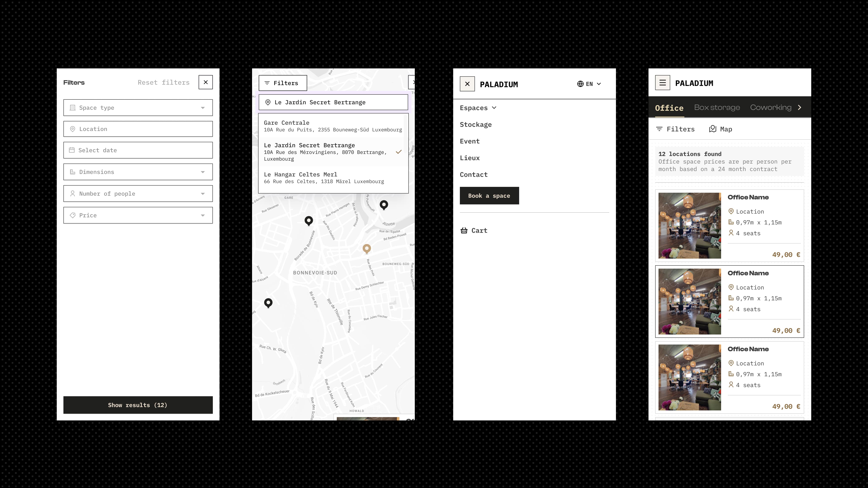This screenshot has width=868, height=488.
Task: Open the Map view icon
Action: coord(712,129)
